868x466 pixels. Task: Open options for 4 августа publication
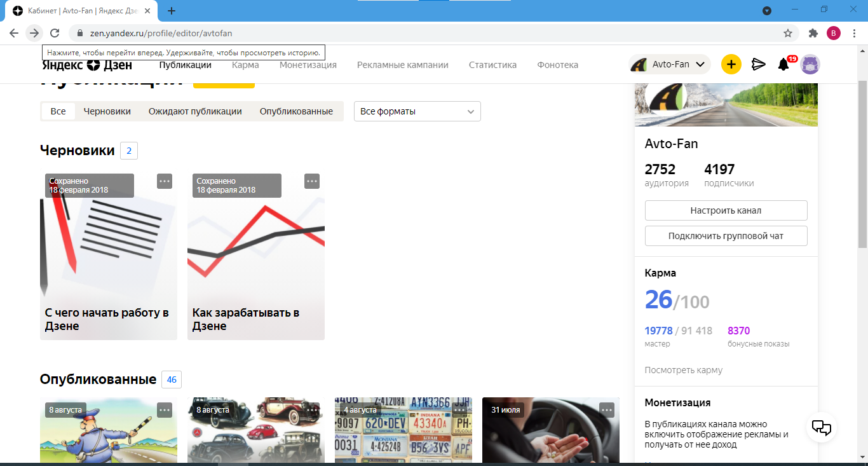coord(459,410)
